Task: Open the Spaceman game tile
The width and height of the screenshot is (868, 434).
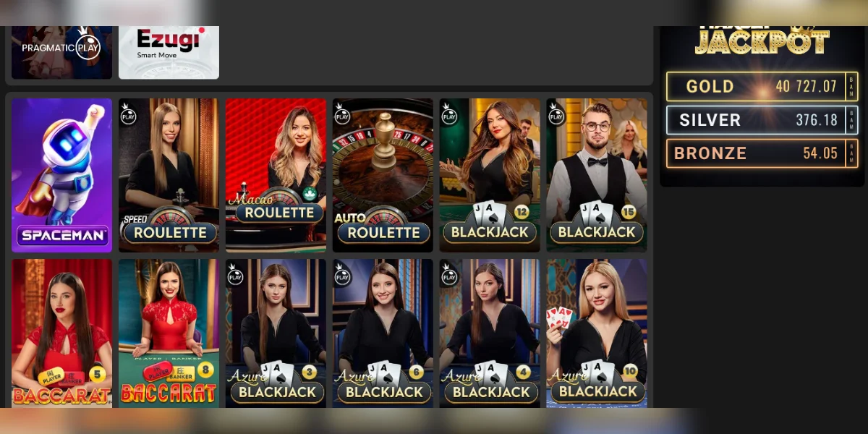Action: (61, 175)
